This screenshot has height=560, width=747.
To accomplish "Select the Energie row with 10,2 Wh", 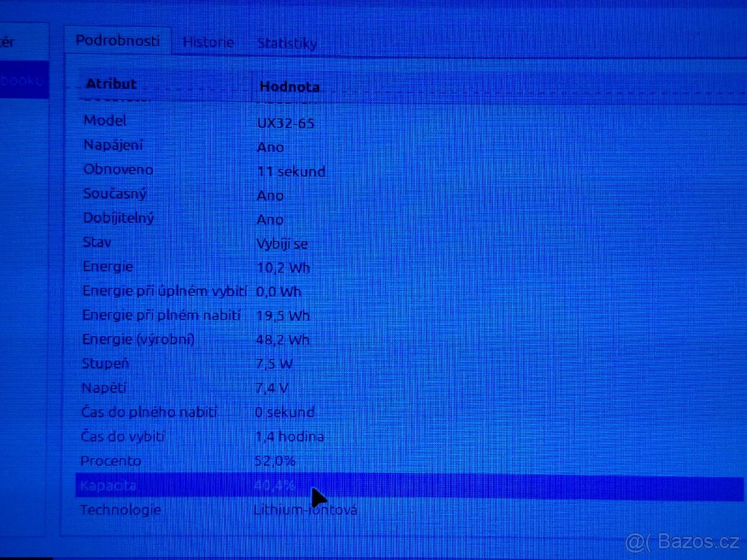I will click(108, 266).
